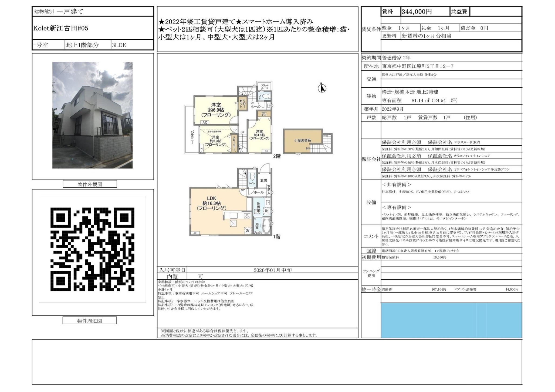
Task: Click the refrigerator placeholder marked 冷
Action: pyautogui.click(x=247, y=231)
